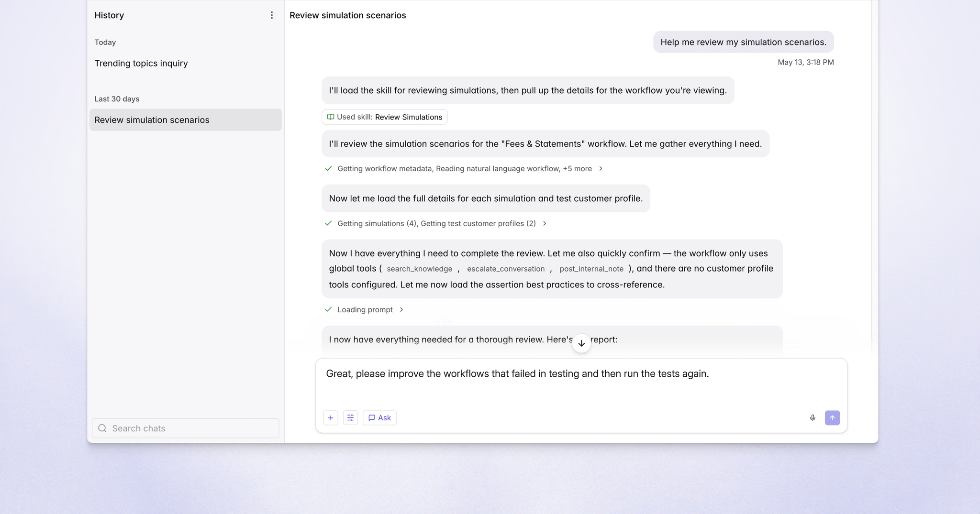Open the composer settings sliders icon
The width and height of the screenshot is (980, 514).
point(350,418)
